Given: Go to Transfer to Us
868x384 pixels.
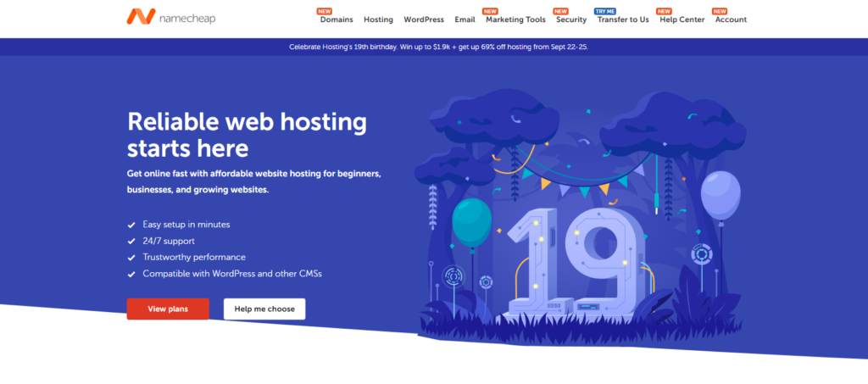Looking at the screenshot, I should (623, 19).
